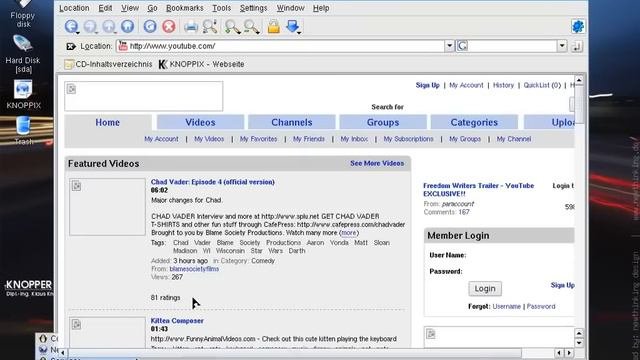Open the Hard Disk [sda] desktop icon
Viewport: 640px width, 360px height.
point(23,54)
